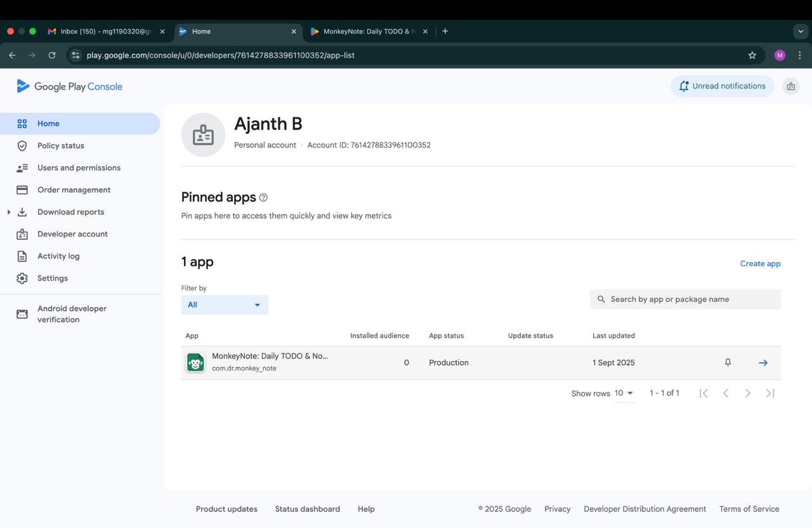Bookmark this page with the star icon
Viewport: 812px width, 528px height.
click(x=752, y=55)
